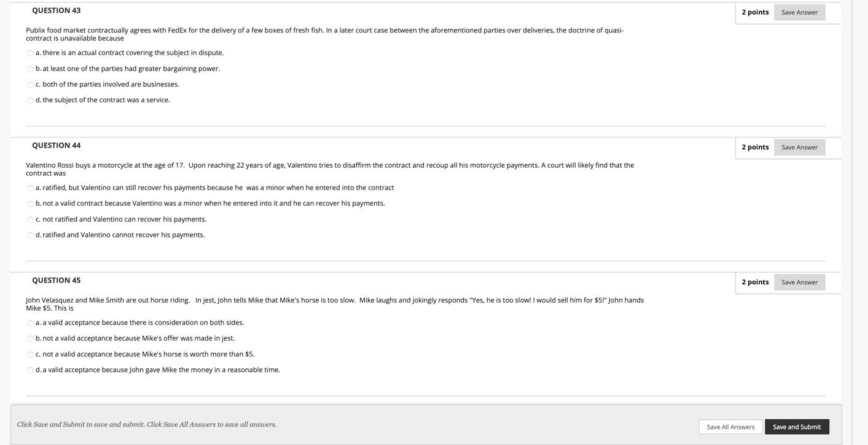The image size is (868, 445).
Task: Save Answer for Question 43
Action: tap(799, 11)
